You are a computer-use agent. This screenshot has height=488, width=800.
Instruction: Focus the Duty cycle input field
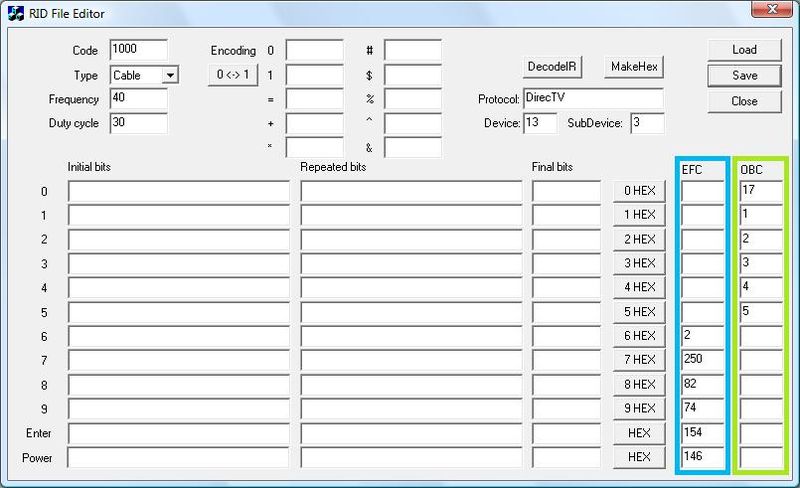138,123
